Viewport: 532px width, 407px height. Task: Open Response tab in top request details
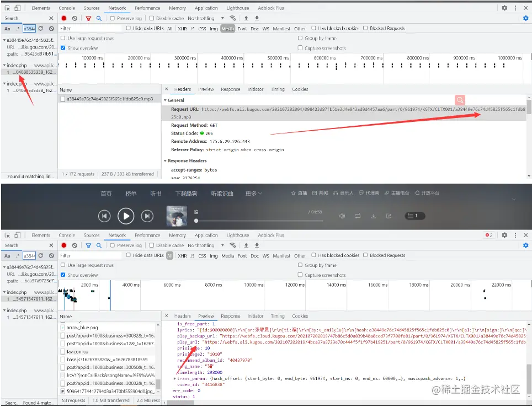pyautogui.click(x=230, y=89)
